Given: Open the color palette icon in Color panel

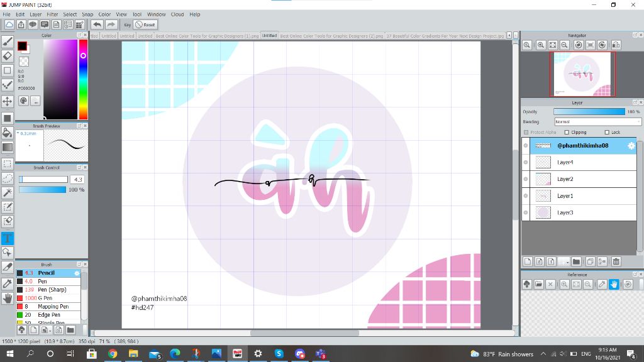Looking at the screenshot, I should click(x=24, y=101).
